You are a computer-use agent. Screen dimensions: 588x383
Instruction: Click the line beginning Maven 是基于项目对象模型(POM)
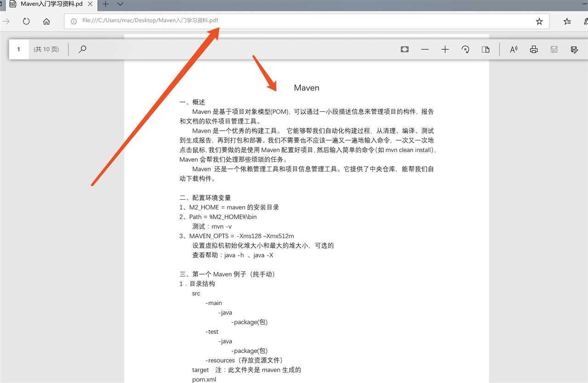coord(313,112)
